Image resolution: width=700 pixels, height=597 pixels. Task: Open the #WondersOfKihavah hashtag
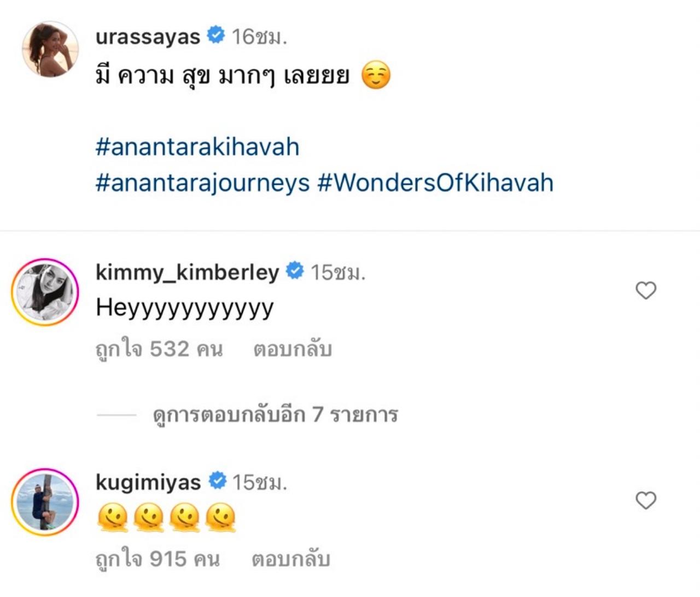435,183
